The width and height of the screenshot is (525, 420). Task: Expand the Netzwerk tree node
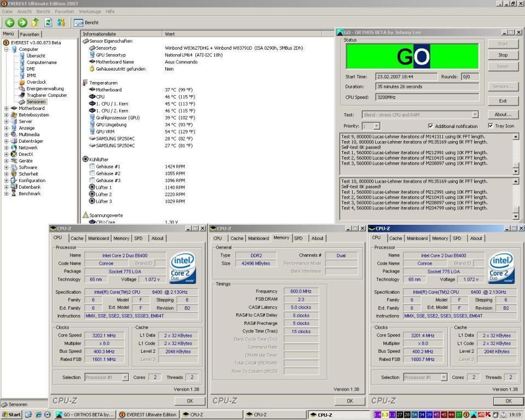click(7, 148)
